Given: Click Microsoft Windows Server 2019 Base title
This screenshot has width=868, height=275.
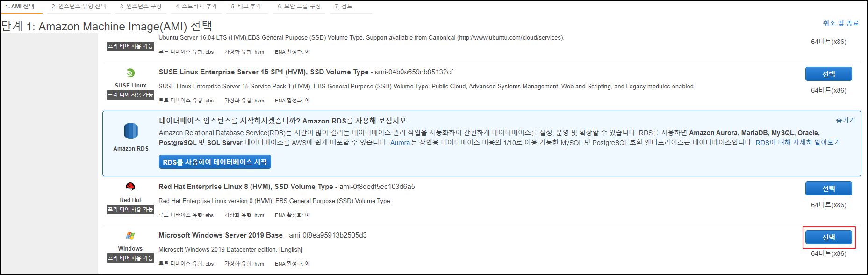Looking at the screenshot, I should pos(221,235).
